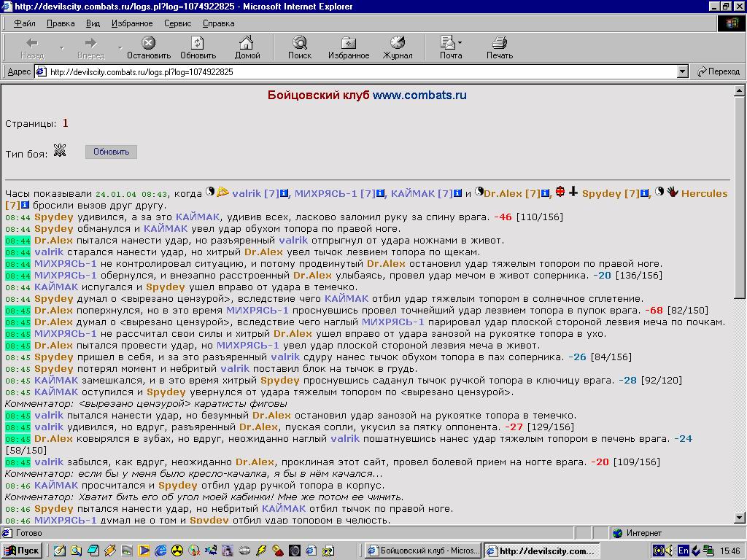Reload the page with the Обновить toolbar icon
Image resolution: width=747 pixels, height=560 pixels.
tap(198, 47)
